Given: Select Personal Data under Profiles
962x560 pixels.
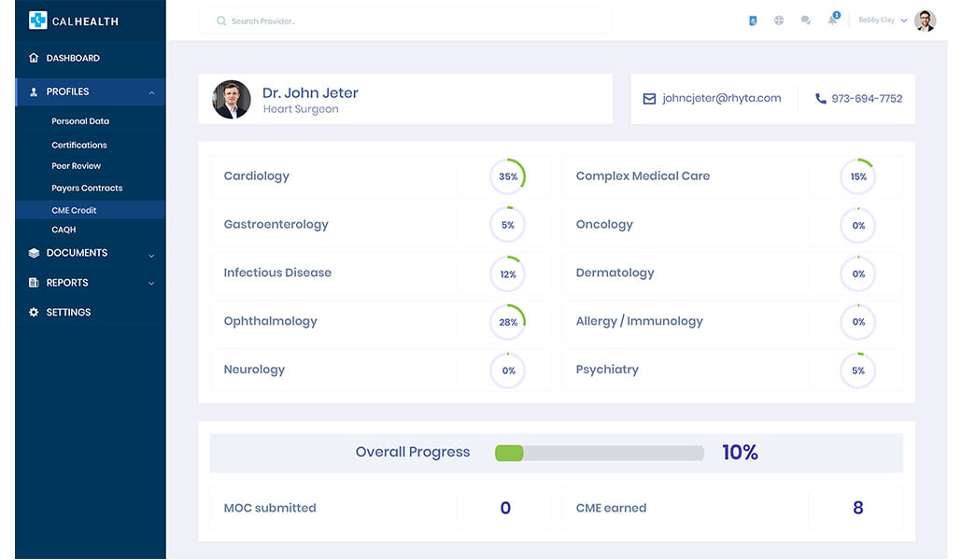Looking at the screenshot, I should [81, 120].
